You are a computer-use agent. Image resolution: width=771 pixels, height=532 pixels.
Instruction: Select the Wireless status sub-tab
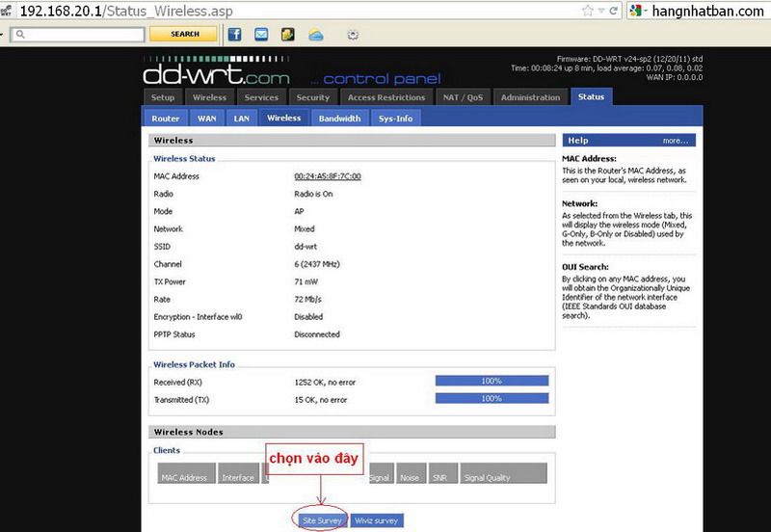click(283, 118)
